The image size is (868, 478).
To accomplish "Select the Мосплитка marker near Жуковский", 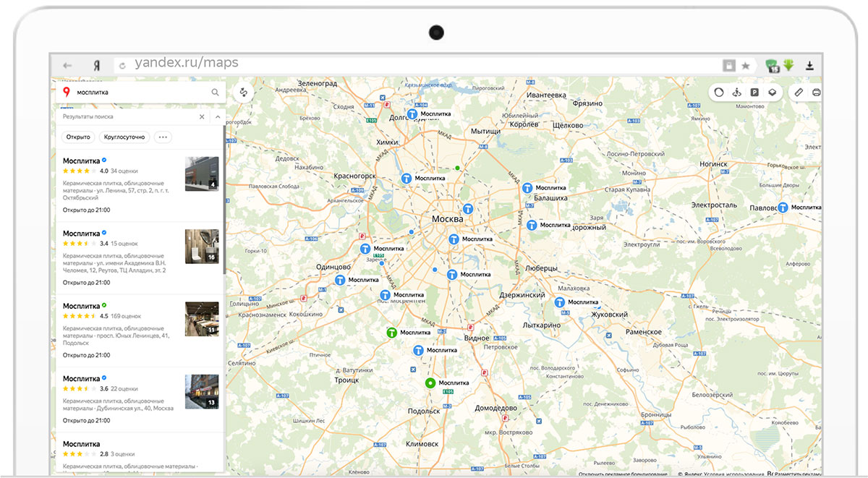I will click(559, 302).
